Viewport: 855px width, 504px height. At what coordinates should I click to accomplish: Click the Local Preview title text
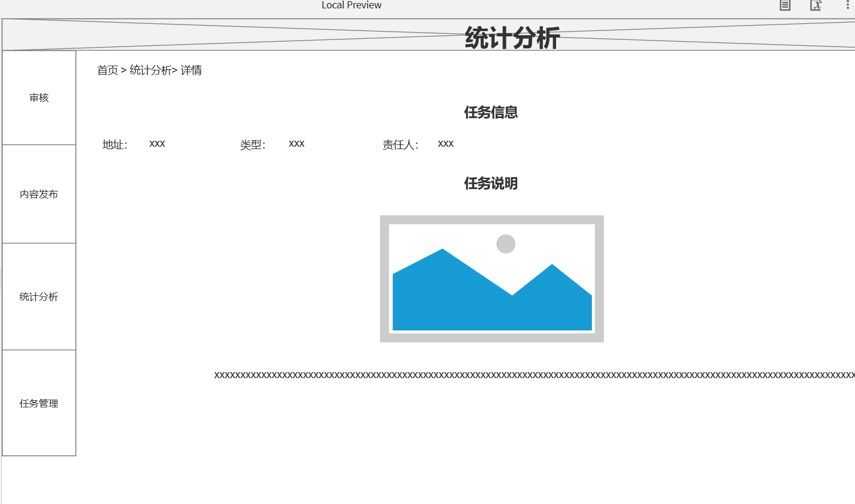pos(351,5)
